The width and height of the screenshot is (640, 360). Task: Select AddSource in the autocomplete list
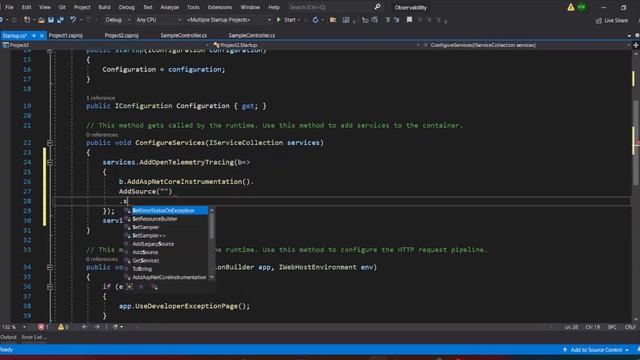pos(166,252)
